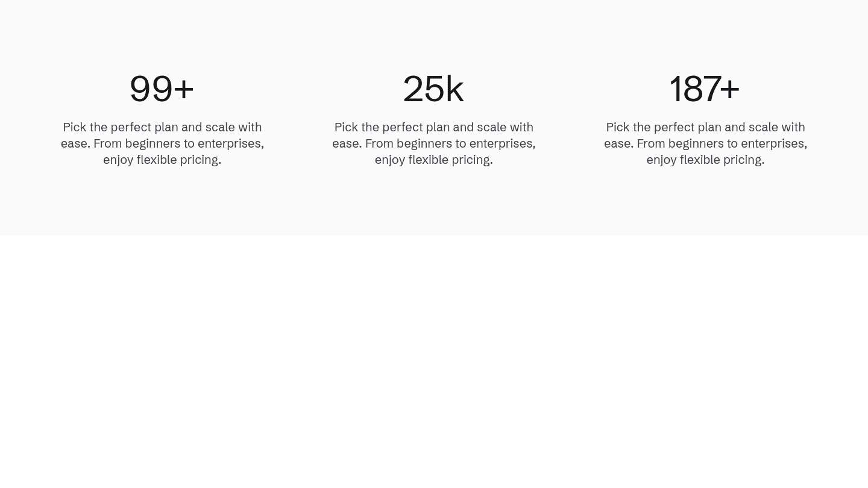Click 'Pick the perfect plan' line under 99+
The image size is (868, 488).
click(x=162, y=127)
